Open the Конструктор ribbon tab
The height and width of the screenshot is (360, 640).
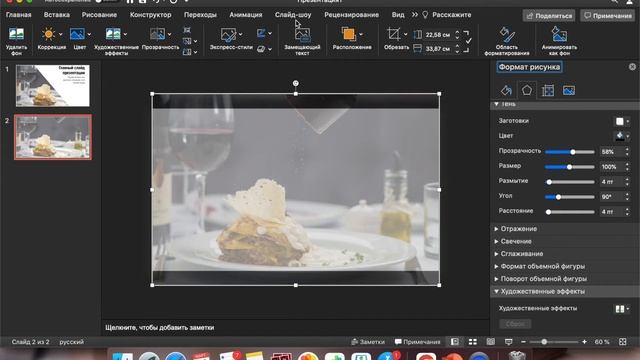[151, 15]
